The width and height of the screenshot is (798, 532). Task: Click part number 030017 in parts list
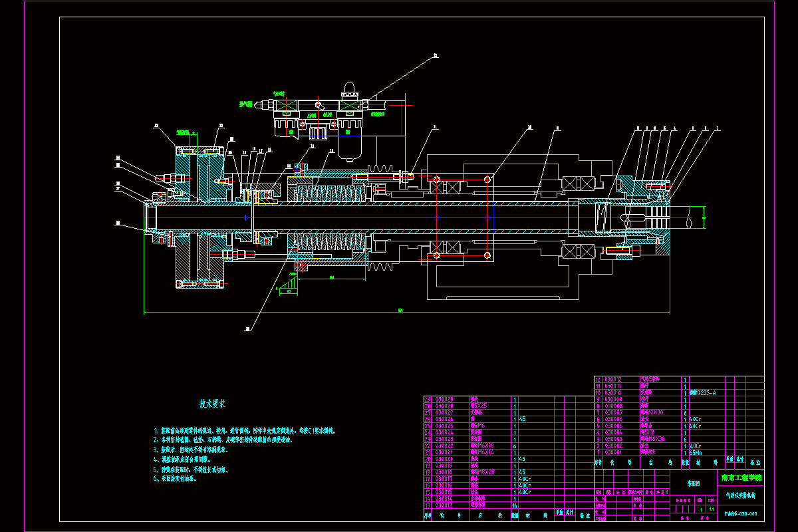[444, 479]
